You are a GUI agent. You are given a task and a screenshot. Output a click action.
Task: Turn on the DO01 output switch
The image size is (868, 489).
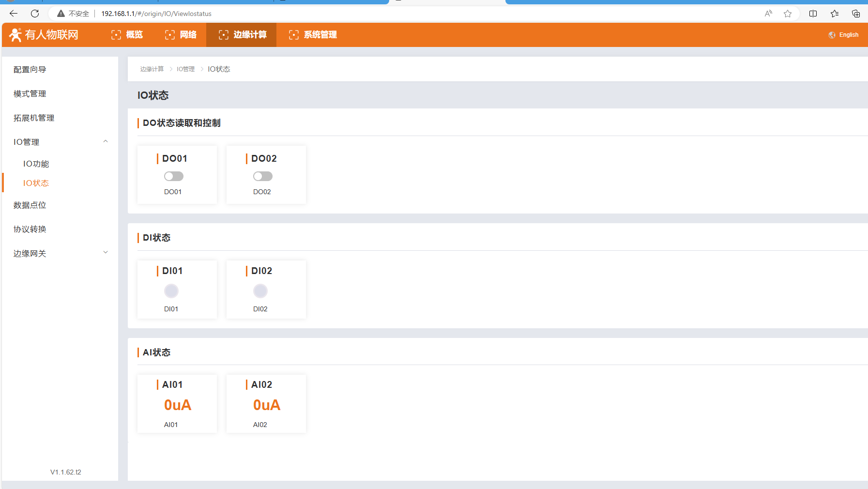click(x=174, y=176)
